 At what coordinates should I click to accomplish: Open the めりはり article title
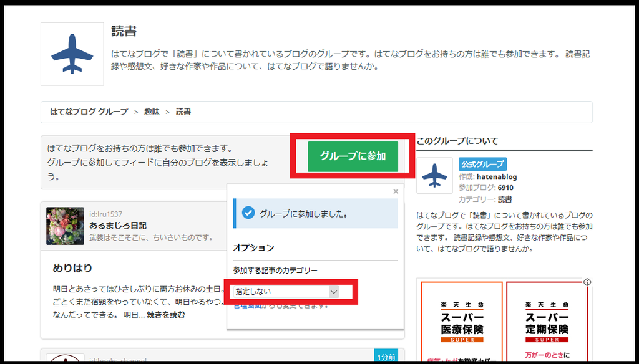[72, 268]
